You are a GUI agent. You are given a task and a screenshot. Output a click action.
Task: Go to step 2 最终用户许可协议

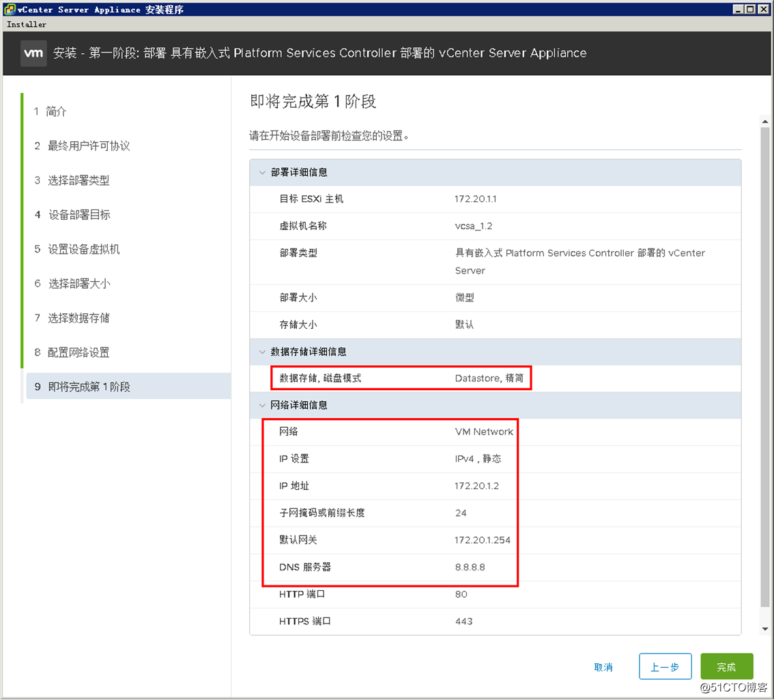(x=82, y=146)
